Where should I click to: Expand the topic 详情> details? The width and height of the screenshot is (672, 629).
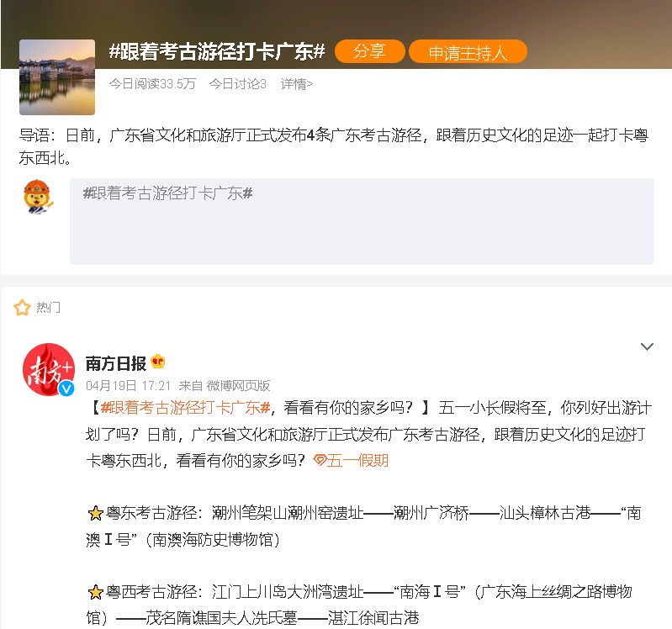[296, 83]
